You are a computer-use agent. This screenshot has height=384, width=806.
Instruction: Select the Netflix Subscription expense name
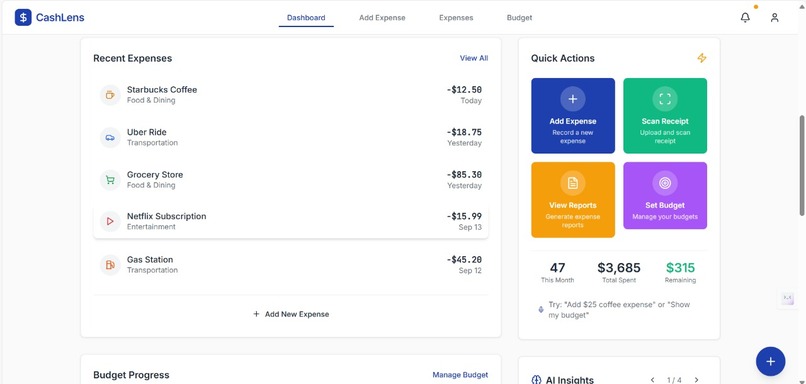pos(167,216)
